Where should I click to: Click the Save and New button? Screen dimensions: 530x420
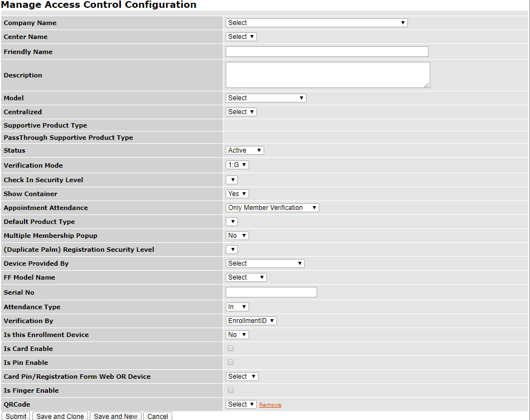click(115, 416)
